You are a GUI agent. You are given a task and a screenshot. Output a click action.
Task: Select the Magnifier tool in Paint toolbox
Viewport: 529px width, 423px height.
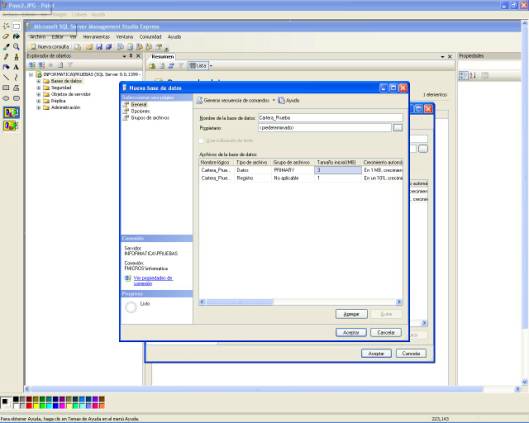coord(16,46)
